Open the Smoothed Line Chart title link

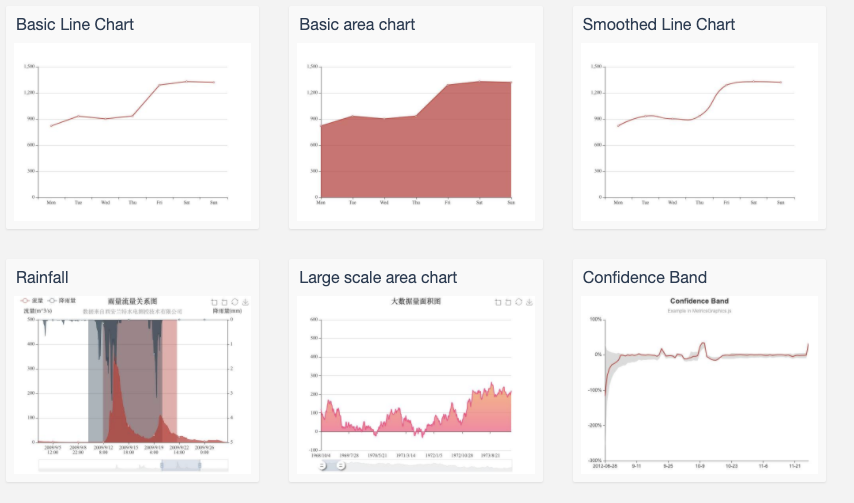click(x=658, y=24)
